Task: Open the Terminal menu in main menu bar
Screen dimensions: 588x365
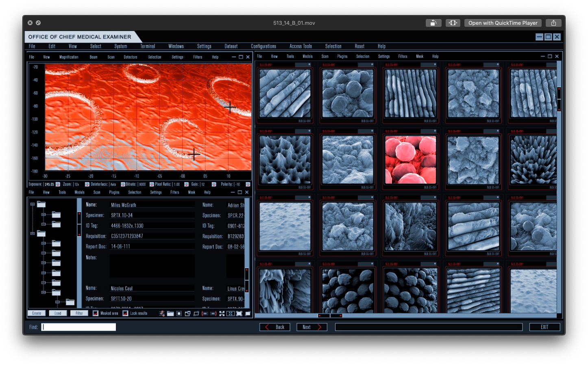Action: click(x=148, y=46)
